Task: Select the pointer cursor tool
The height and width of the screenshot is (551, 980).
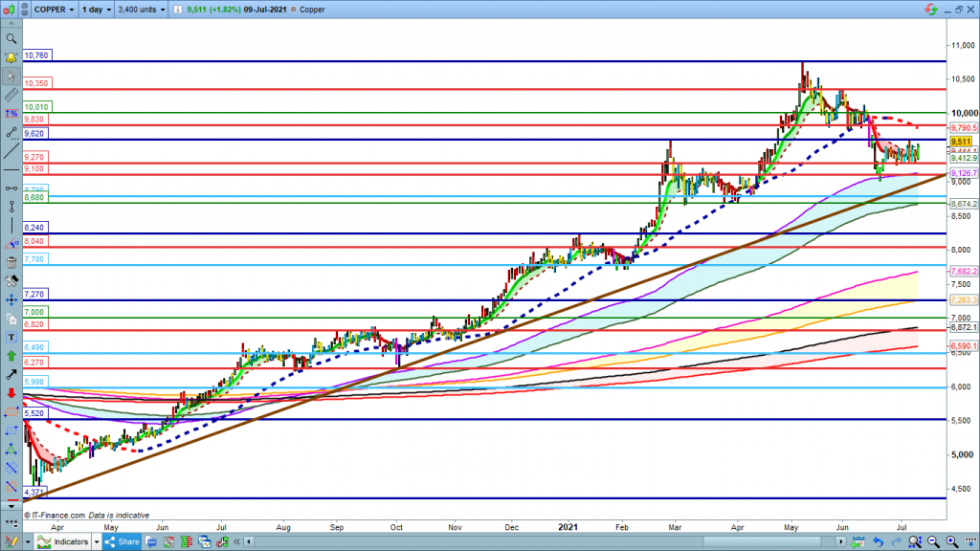Action: [x=11, y=77]
